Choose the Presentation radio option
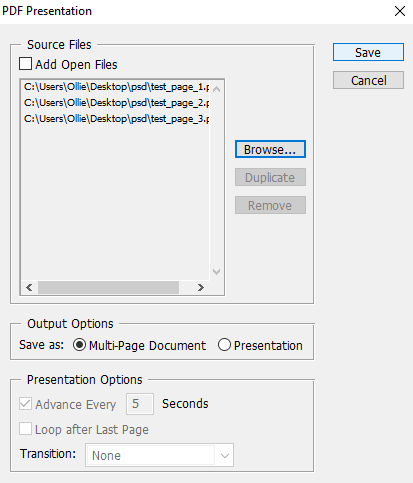413x483 pixels. (224, 345)
